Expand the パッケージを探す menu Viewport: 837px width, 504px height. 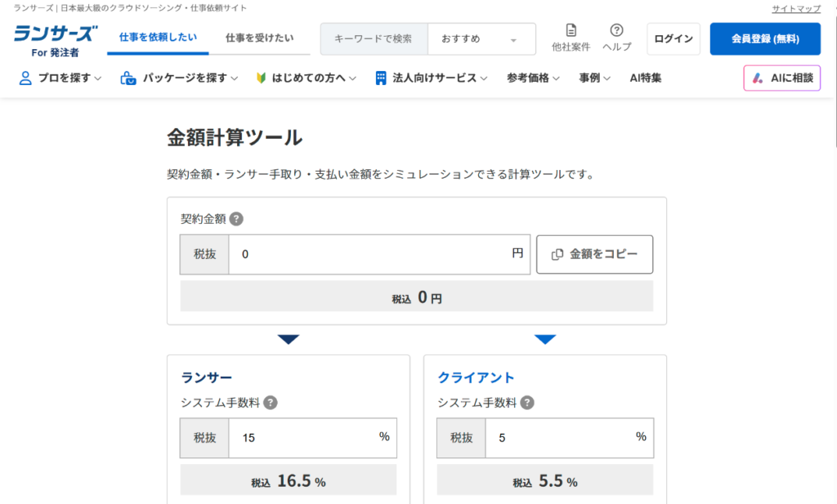click(179, 78)
